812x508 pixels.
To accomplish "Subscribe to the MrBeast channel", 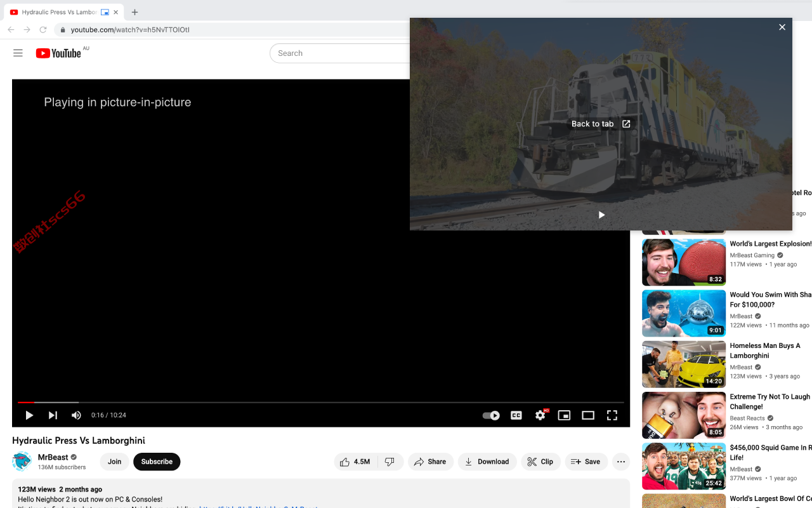I will (x=157, y=462).
